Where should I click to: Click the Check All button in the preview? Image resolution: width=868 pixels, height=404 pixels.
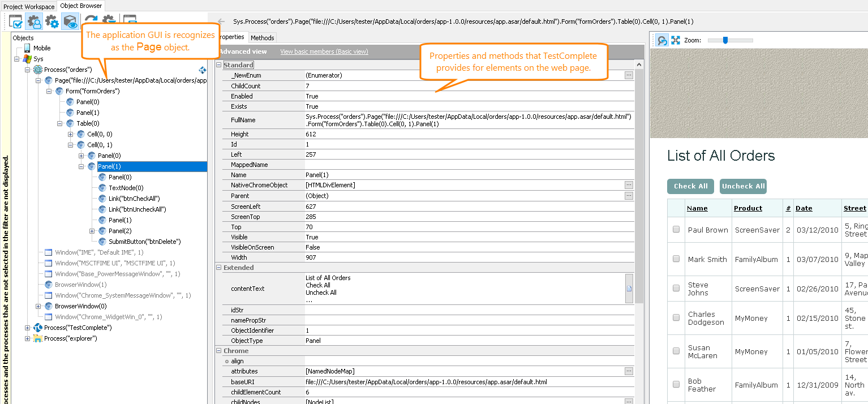(x=691, y=186)
